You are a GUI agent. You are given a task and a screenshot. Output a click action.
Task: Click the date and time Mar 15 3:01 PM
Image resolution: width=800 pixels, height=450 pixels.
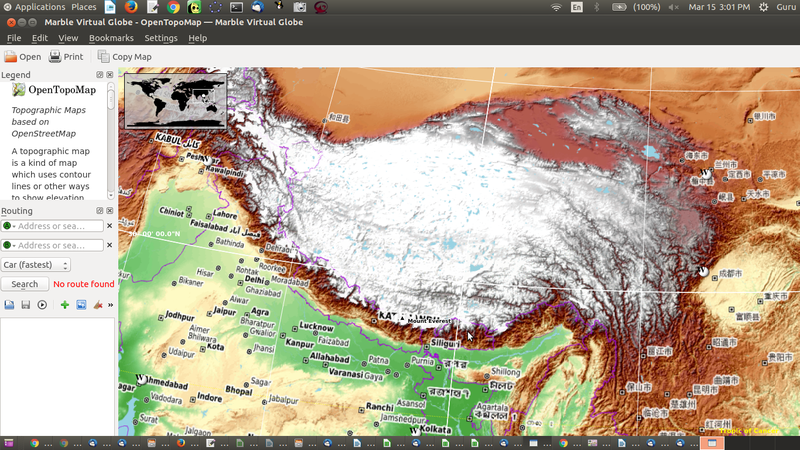tap(719, 7)
